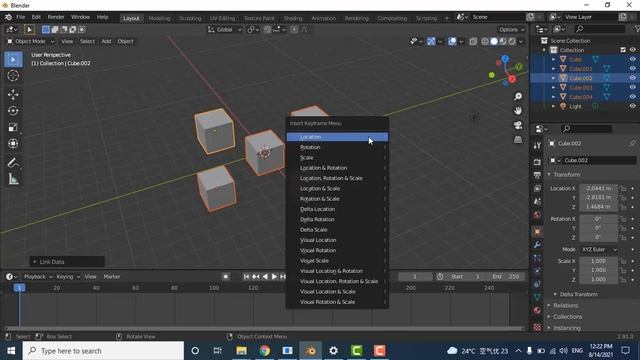640x360 pixels.
Task: Edit the End frame field
Action: coord(506,276)
